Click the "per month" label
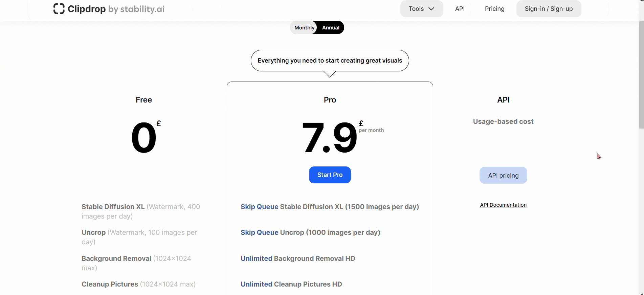This screenshot has width=644, height=295. tap(371, 130)
